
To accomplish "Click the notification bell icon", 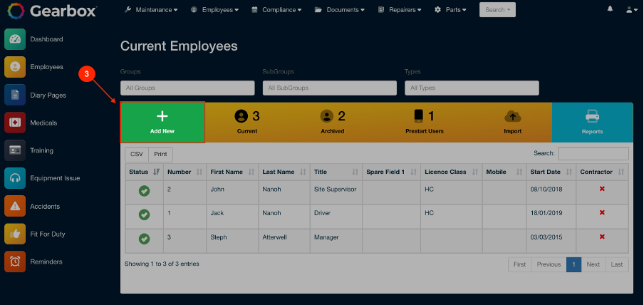I will coord(611,9).
